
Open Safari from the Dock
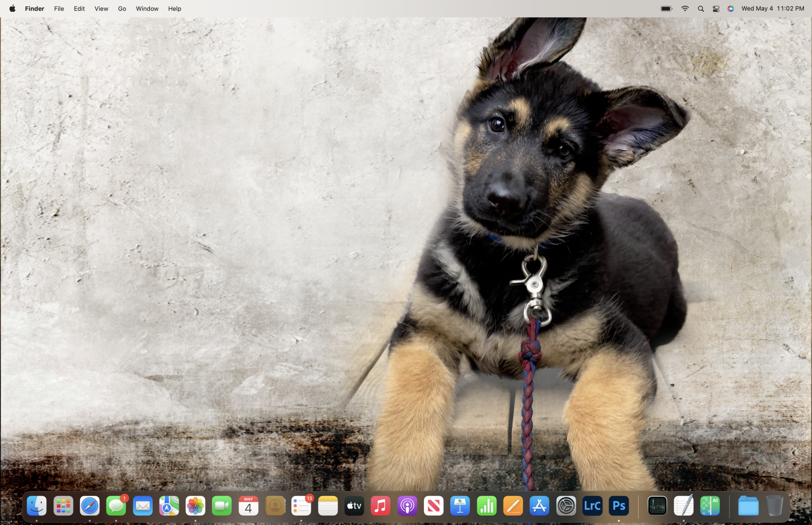click(x=89, y=506)
